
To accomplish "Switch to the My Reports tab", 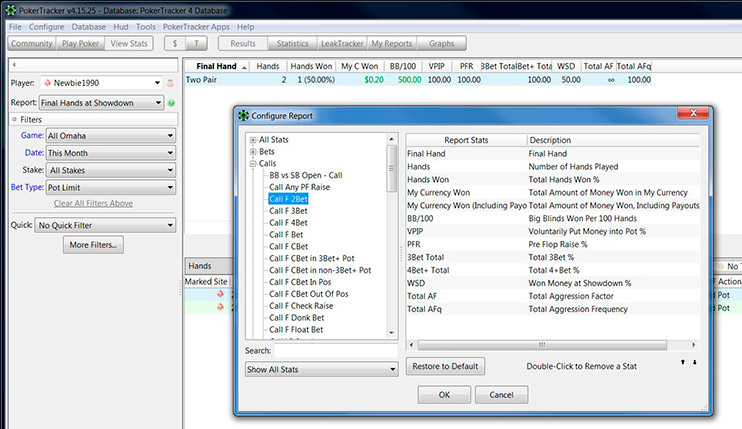I will (392, 44).
